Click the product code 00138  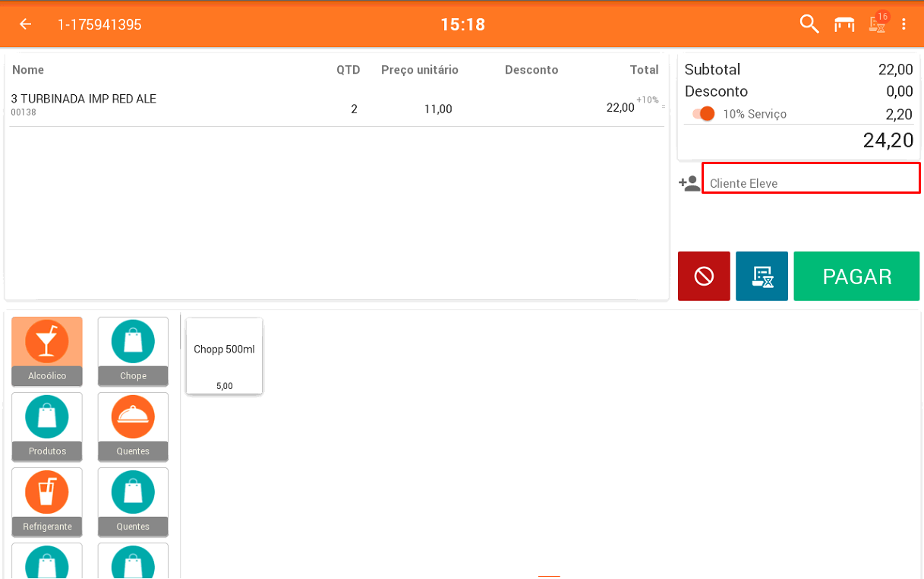point(24,112)
